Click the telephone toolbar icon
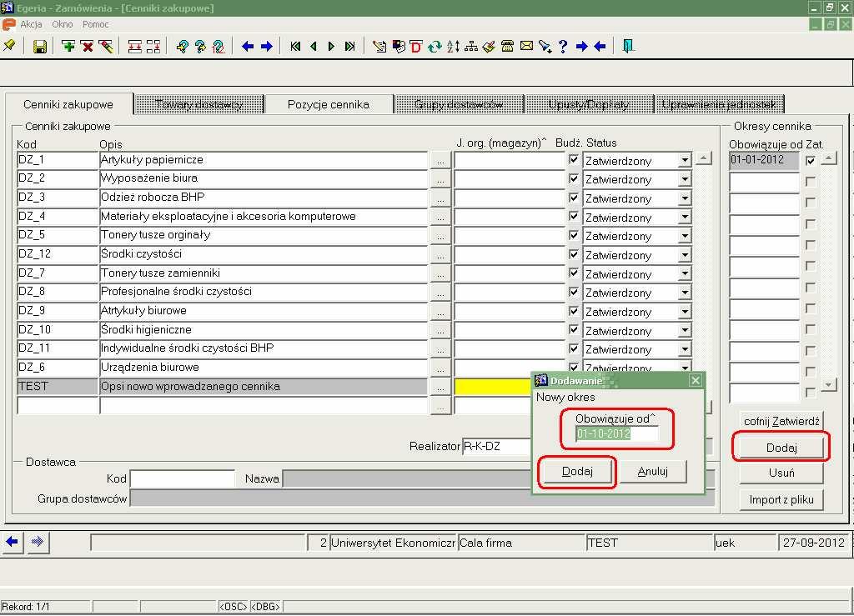The height and width of the screenshot is (616, 854). click(508, 47)
